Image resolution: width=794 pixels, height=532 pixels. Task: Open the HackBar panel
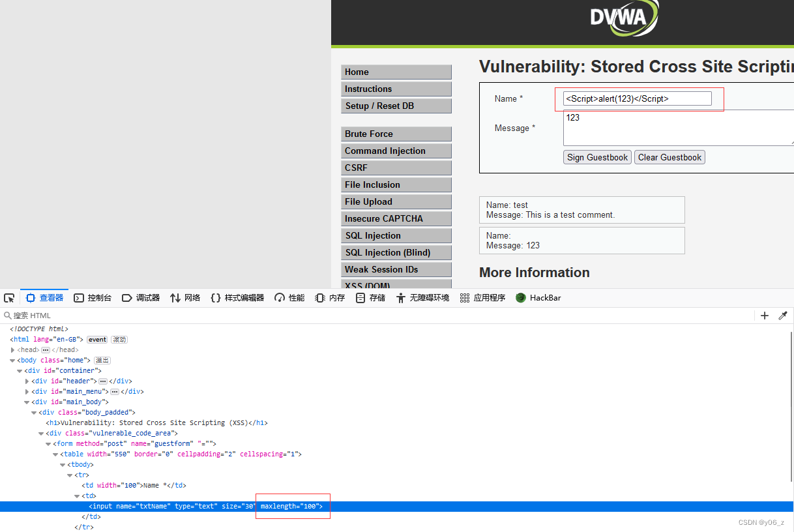[538, 298]
